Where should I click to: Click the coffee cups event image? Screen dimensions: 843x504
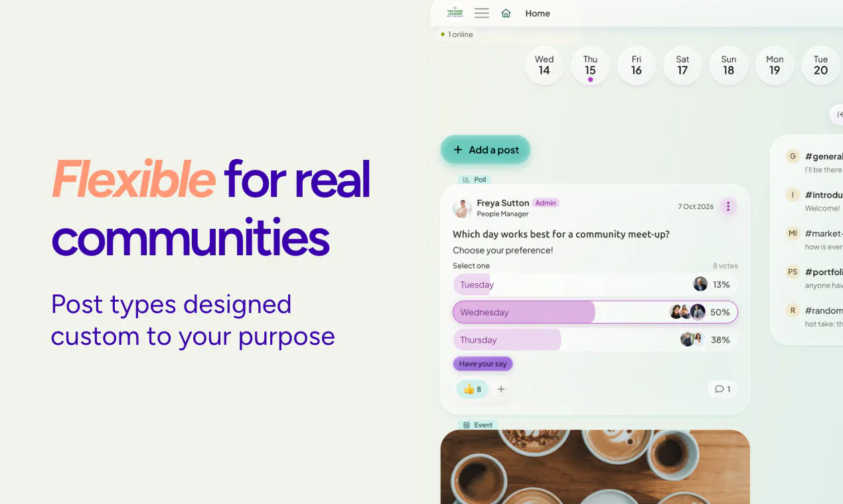click(595, 467)
